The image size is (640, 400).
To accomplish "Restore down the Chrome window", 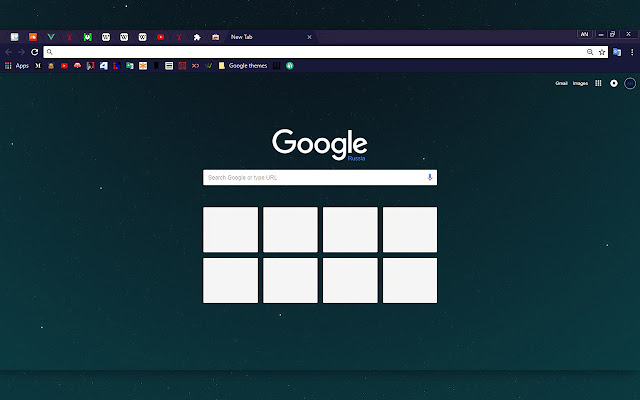I will coord(612,34).
